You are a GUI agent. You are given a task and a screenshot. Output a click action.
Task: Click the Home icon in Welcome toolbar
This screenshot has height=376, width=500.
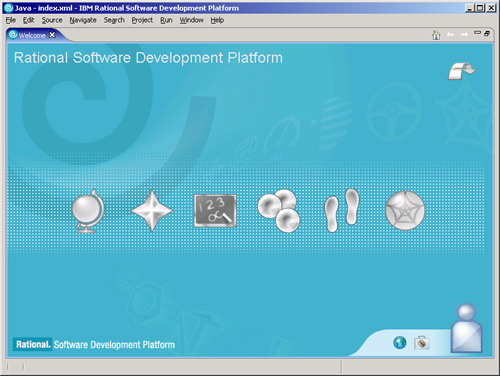click(436, 35)
